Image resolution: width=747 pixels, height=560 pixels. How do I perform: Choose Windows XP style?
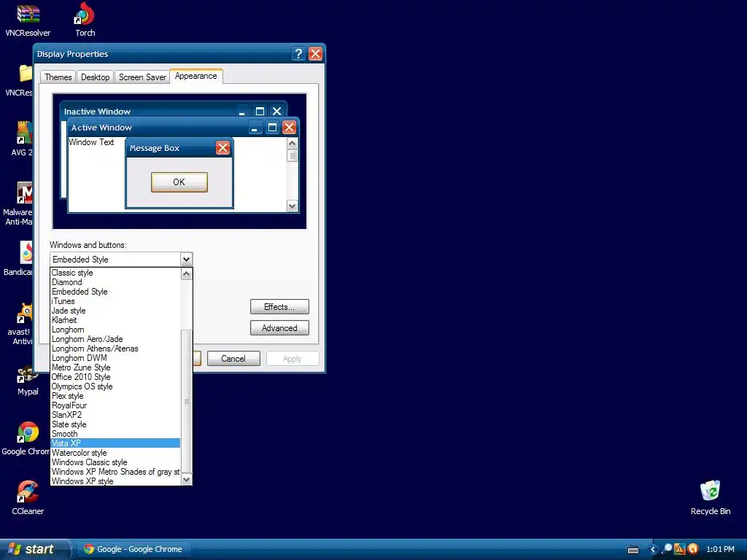click(x=115, y=481)
